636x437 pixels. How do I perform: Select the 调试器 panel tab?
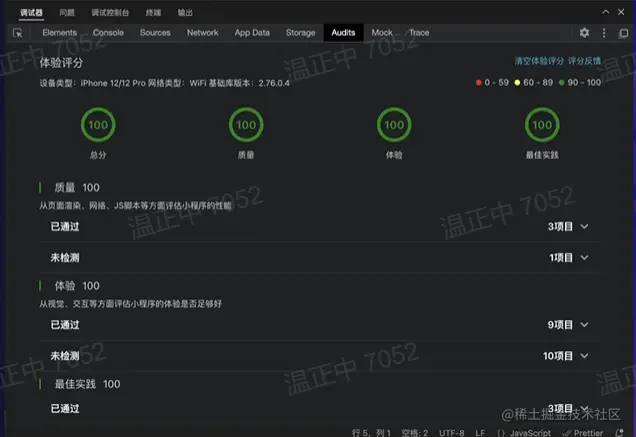[31, 13]
